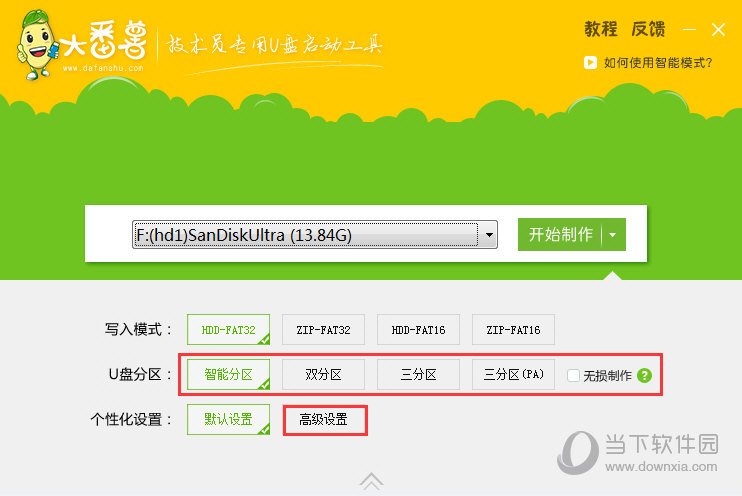Click the U盘分区 label
Viewport: 742px width, 496px height.
tap(140, 374)
